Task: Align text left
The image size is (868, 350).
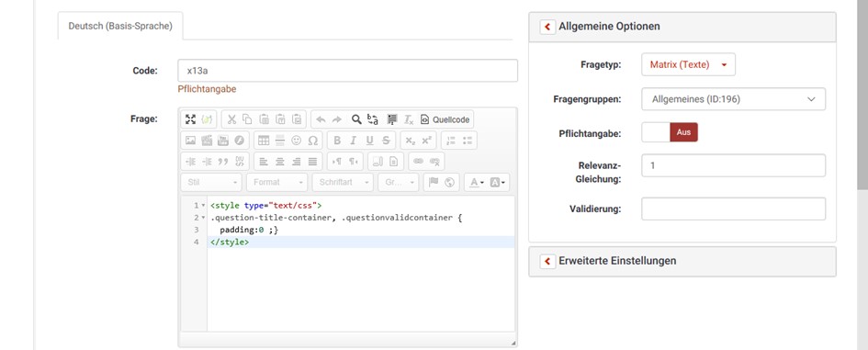Action: point(264,161)
